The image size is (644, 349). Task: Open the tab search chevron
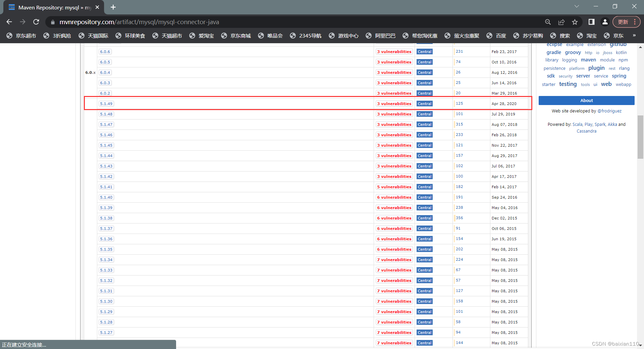click(x=577, y=6)
